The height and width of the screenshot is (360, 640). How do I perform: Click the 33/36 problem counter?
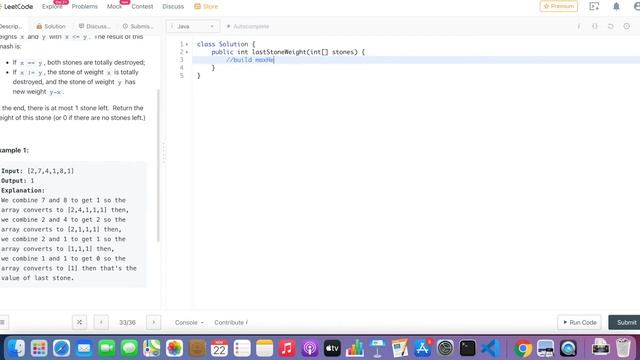(x=127, y=322)
